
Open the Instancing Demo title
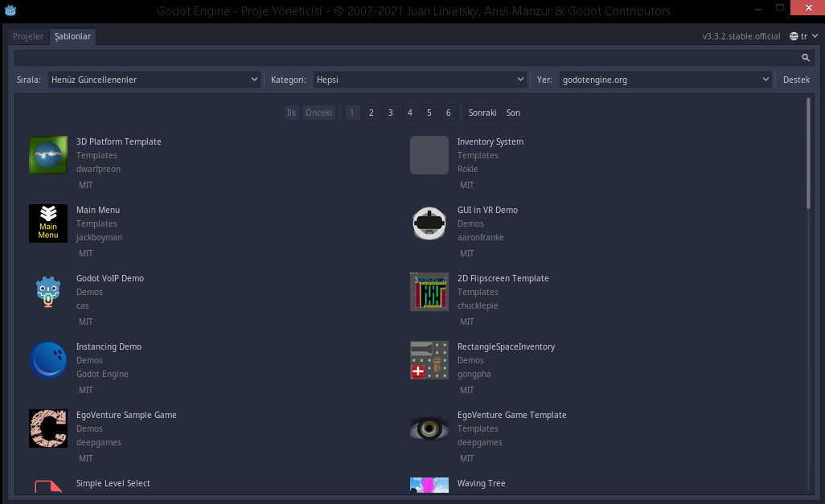(x=109, y=346)
